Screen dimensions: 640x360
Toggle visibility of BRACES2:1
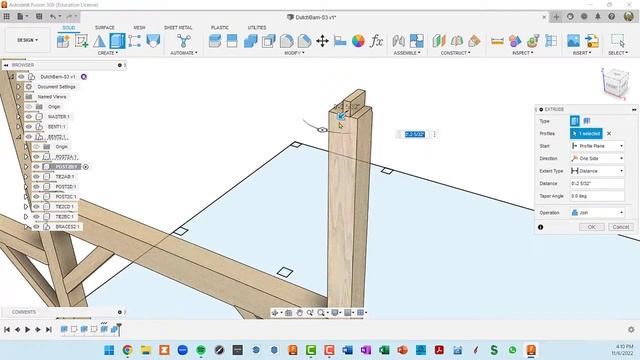pyautogui.click(x=36, y=227)
